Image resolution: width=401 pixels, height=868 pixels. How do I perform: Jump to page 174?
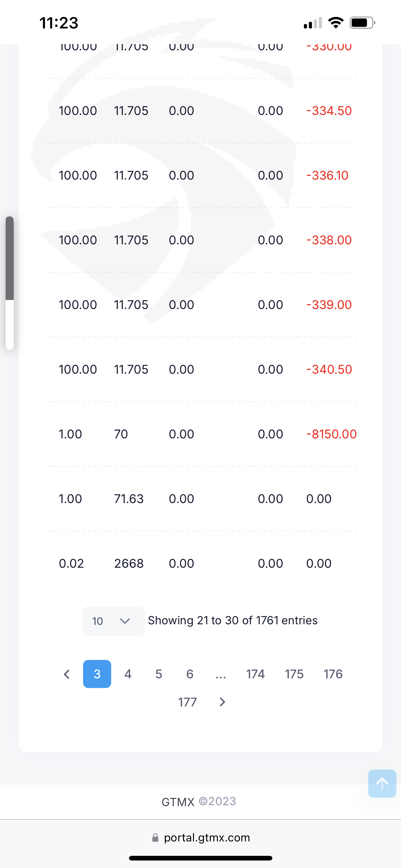point(255,674)
